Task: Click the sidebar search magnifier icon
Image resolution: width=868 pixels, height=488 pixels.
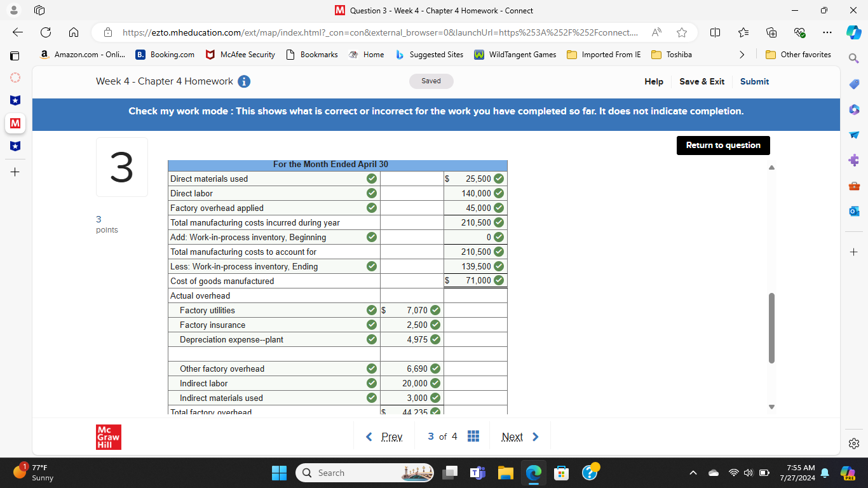Action: 854,58
